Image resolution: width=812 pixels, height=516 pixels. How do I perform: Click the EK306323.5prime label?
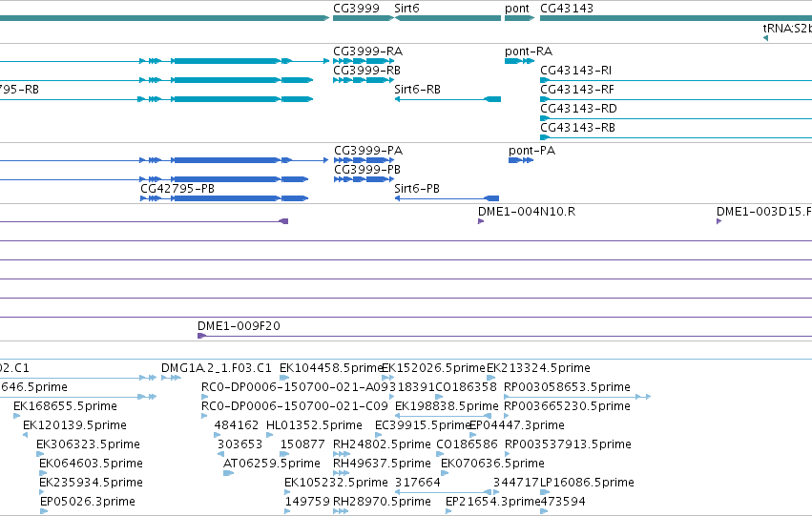(x=88, y=444)
